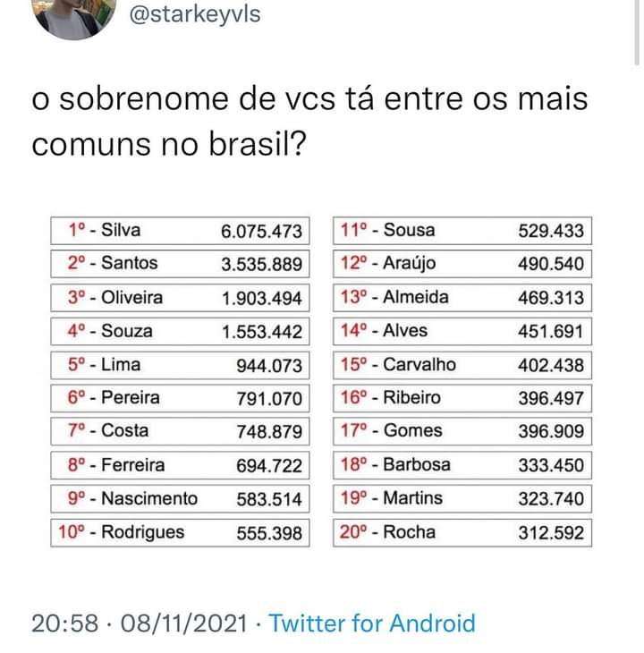Click the tweet question text
Screen dimensions: 644x653
click(309, 121)
